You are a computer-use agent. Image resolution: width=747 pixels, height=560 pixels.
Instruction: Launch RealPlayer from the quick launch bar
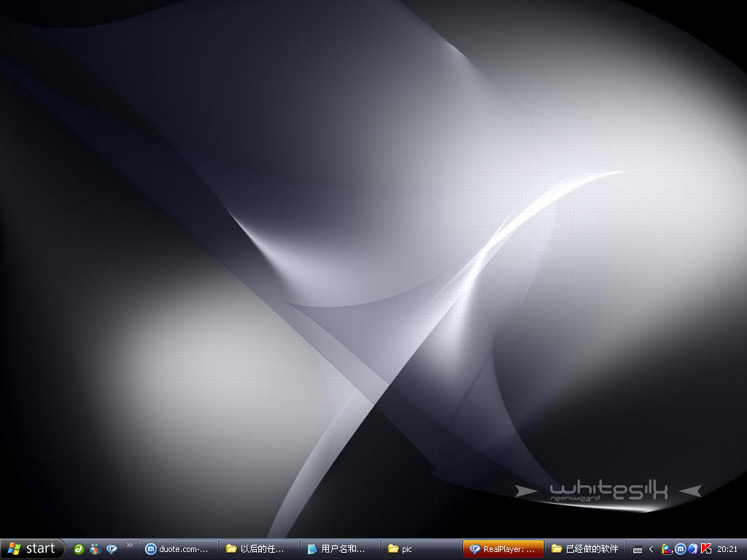pyautogui.click(x=112, y=549)
